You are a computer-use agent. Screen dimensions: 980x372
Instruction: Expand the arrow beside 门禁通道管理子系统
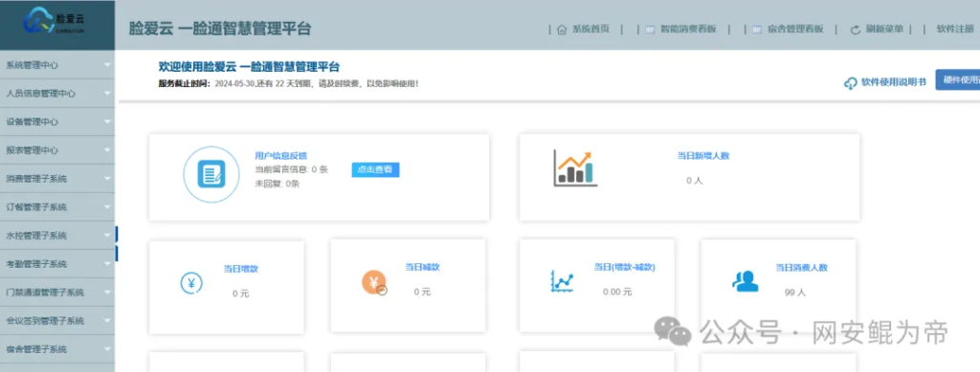tap(107, 292)
